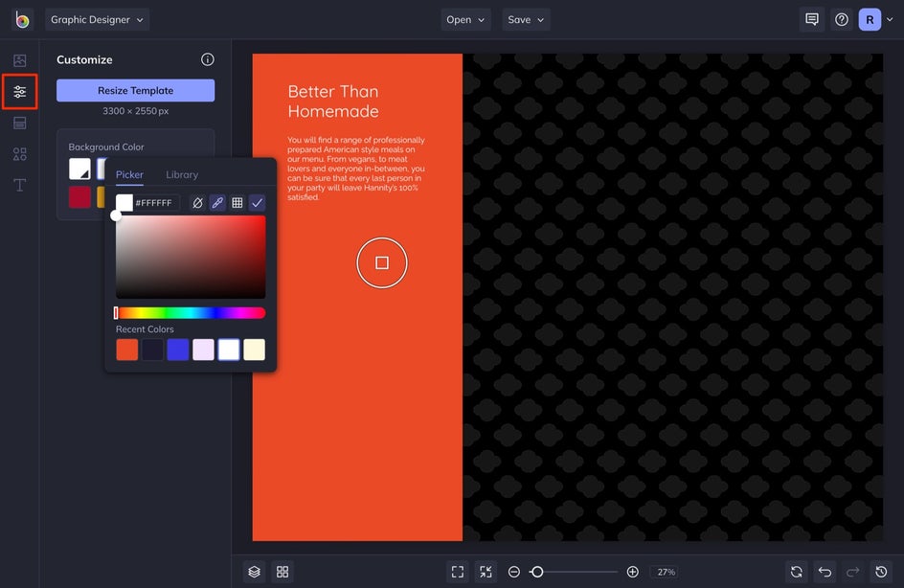This screenshot has width=904, height=588.
Task: Click the circle square graphic on canvas
Action: coord(382,262)
